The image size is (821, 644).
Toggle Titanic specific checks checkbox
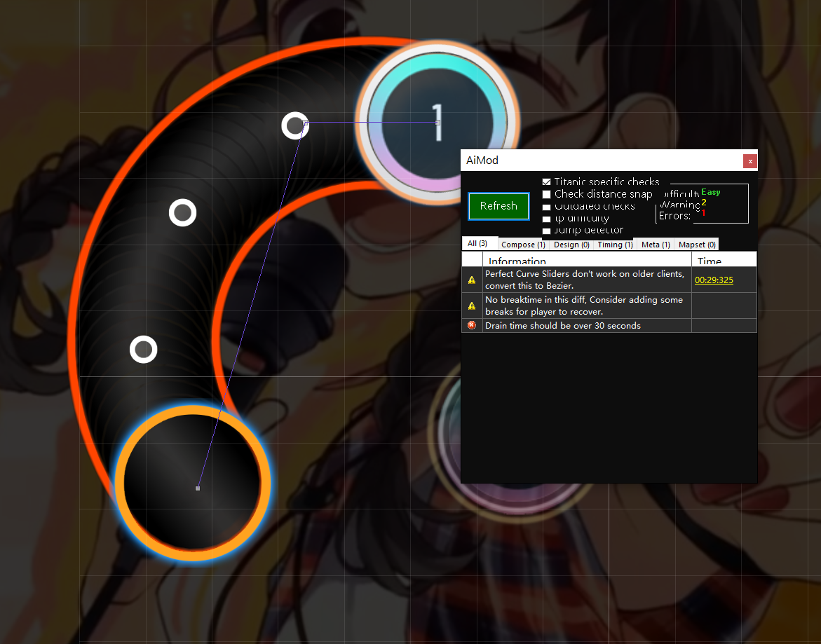click(x=547, y=182)
